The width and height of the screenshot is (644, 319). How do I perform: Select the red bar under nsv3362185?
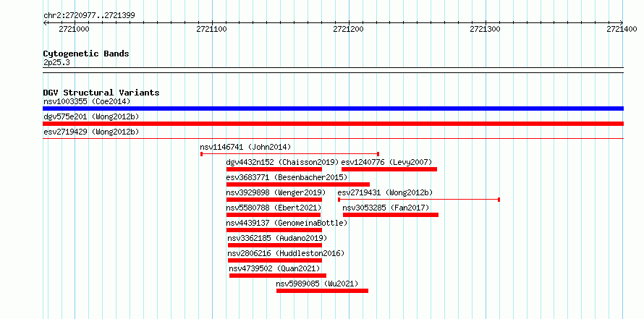tap(275, 245)
